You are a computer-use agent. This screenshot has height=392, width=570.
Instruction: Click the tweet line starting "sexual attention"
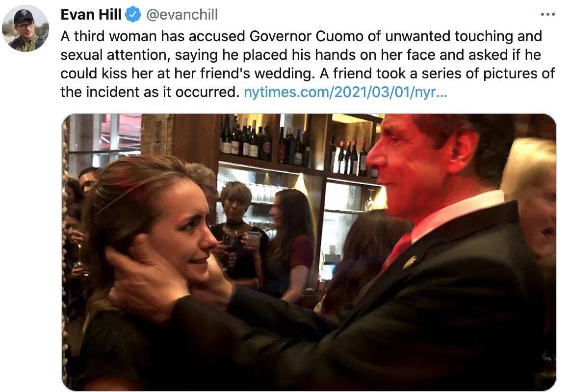click(301, 55)
